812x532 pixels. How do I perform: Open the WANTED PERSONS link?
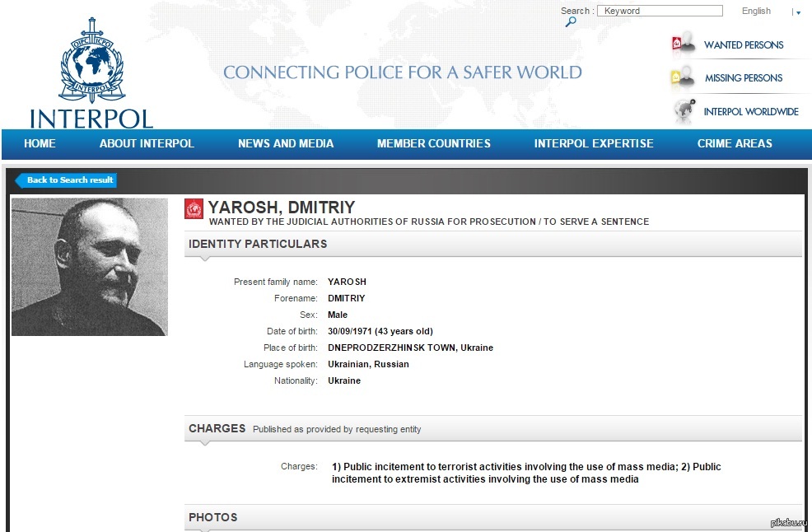(744, 45)
